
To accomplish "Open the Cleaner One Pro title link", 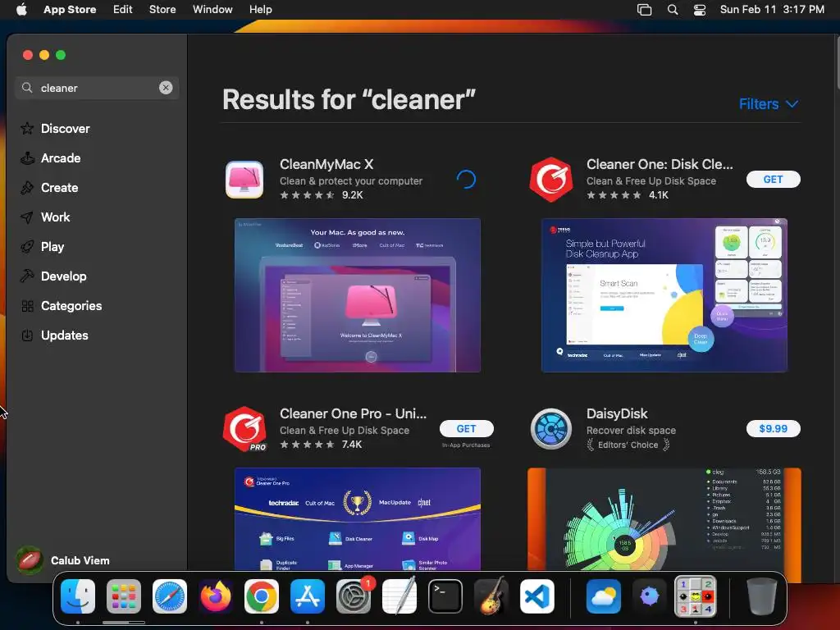I will [x=353, y=413].
